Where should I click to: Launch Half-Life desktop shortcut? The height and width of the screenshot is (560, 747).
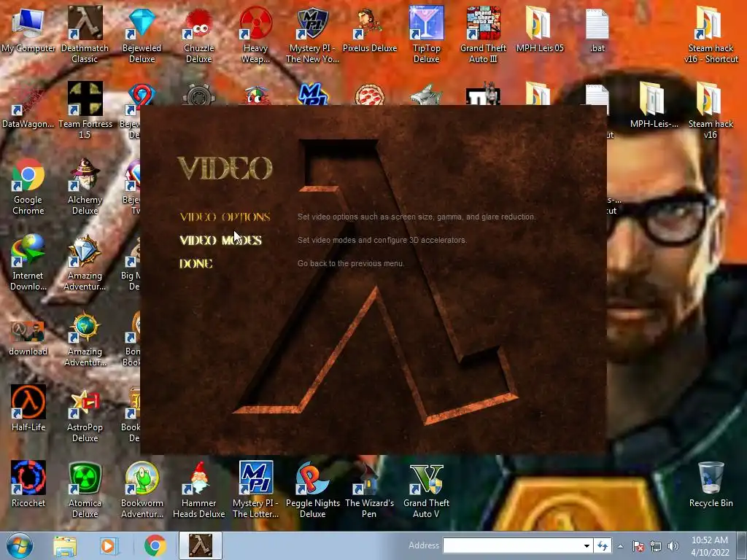[x=28, y=408]
